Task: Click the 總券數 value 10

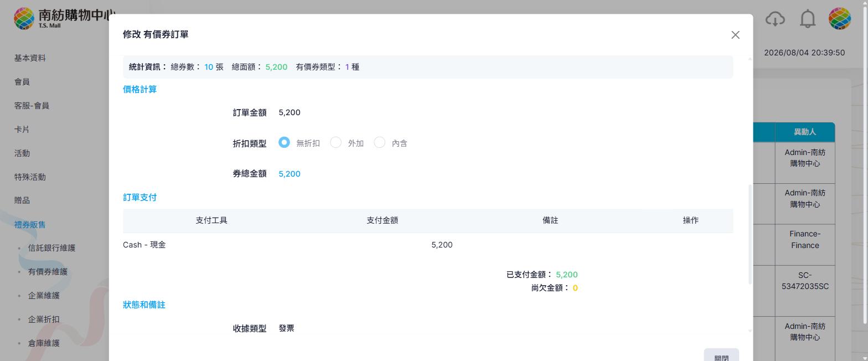Action: click(209, 67)
